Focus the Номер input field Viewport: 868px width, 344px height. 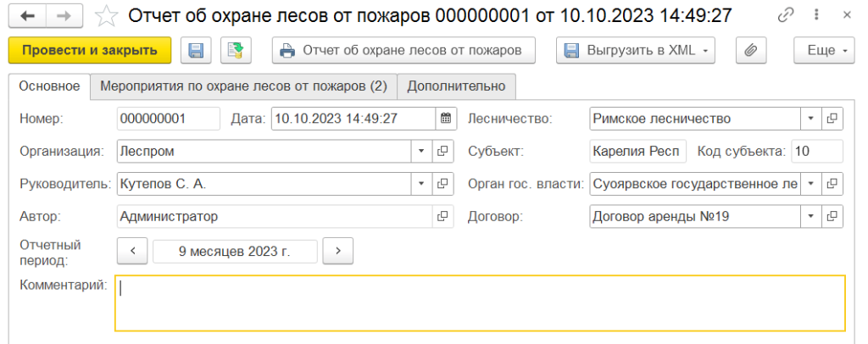169,119
